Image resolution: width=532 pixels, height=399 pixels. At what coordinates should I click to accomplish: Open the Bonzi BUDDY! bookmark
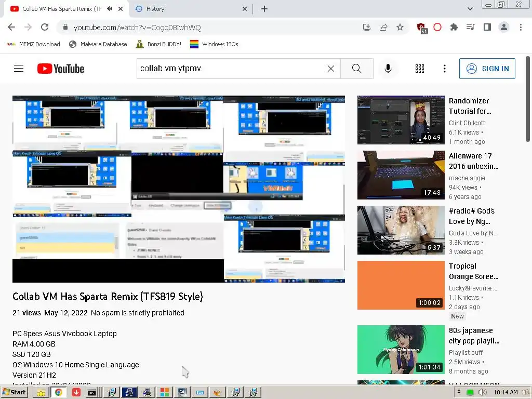click(158, 44)
